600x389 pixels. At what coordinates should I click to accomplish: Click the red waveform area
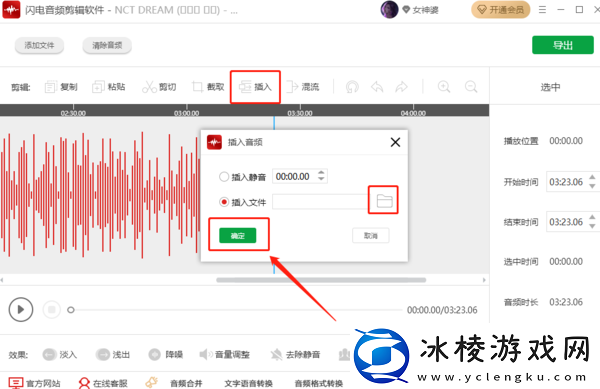tap(100, 195)
